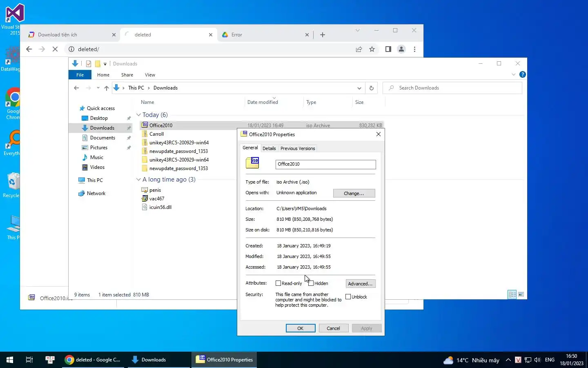The height and width of the screenshot is (368, 588).
Task: Open the Home ribbon tab
Action: coord(103,75)
